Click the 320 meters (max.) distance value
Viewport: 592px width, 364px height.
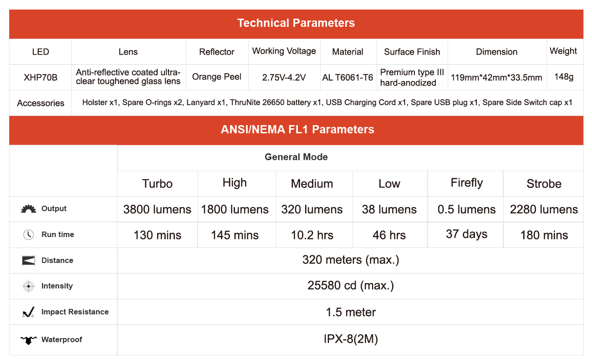[351, 260]
